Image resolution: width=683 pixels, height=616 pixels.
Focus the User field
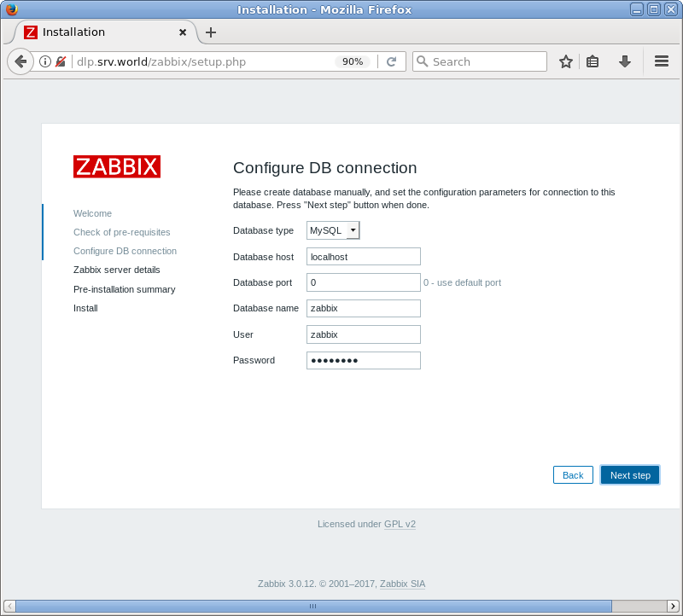[364, 334]
